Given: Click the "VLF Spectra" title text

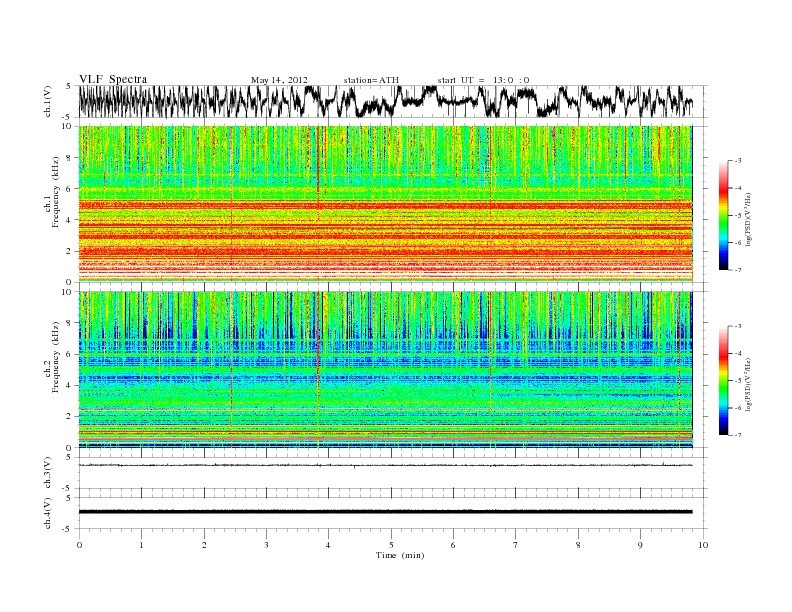Looking at the screenshot, I should click(x=113, y=79).
